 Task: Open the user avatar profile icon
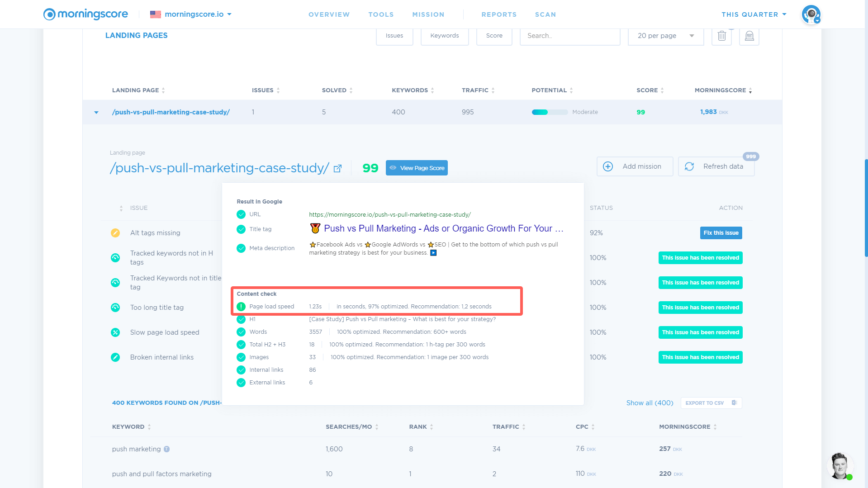pyautogui.click(x=811, y=14)
